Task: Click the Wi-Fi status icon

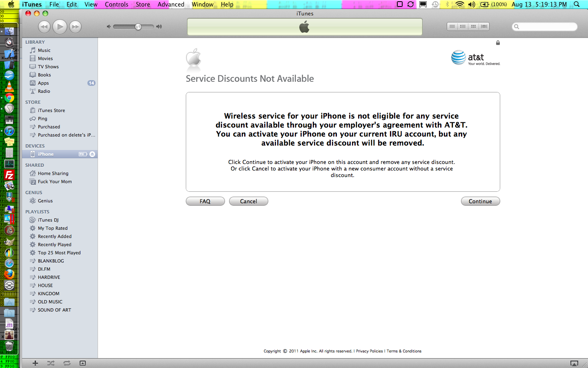Action: tap(460, 4)
